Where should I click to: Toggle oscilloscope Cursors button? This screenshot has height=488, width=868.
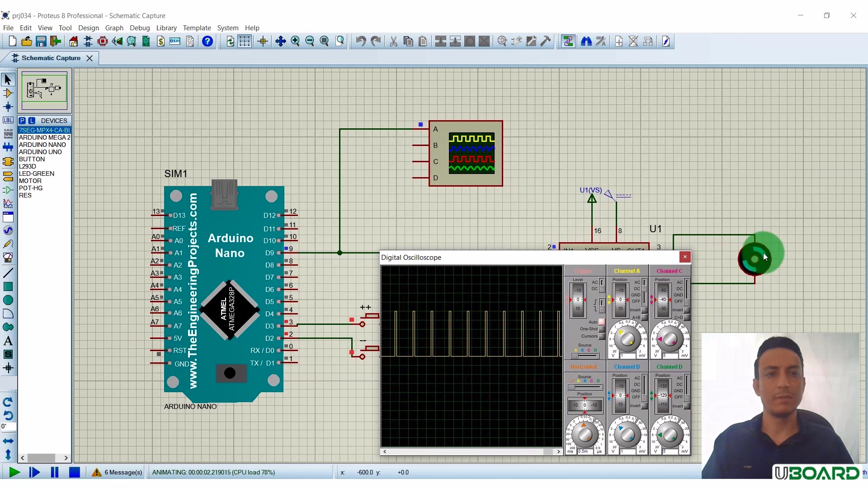point(602,336)
